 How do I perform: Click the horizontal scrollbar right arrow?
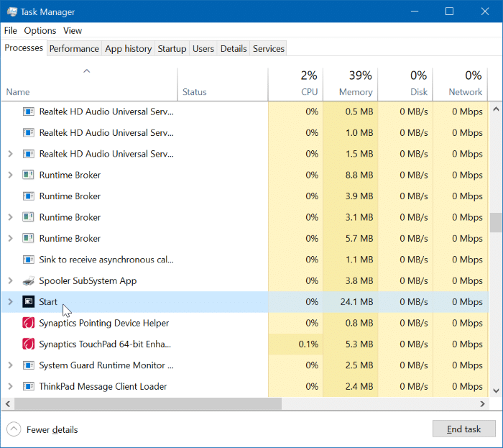(x=482, y=404)
